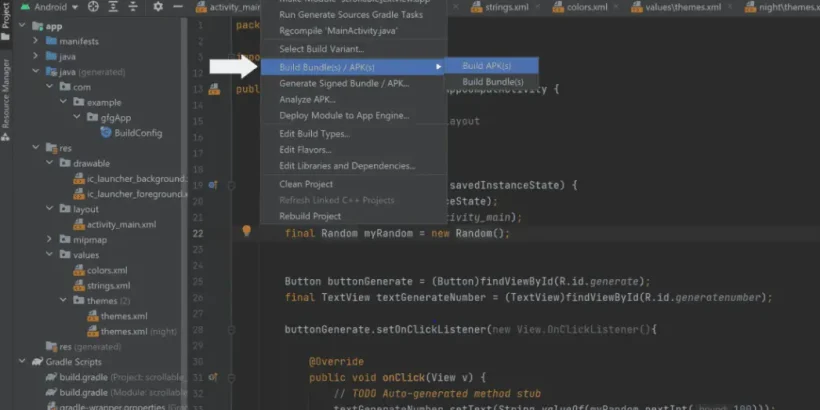The height and width of the screenshot is (410, 820).
Task: Select Build APK(s) in the submenu
Action: 488,66
